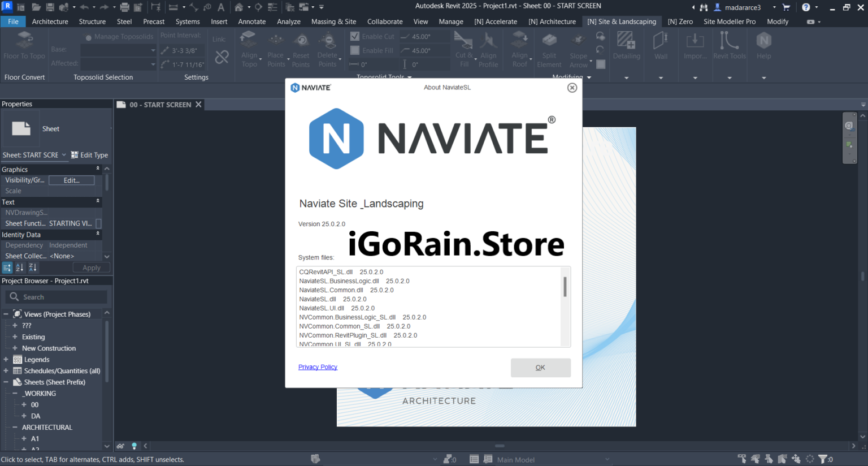Open the Site Modeller Pro ribbon tab
This screenshot has height=466, width=868.
[x=729, y=21]
